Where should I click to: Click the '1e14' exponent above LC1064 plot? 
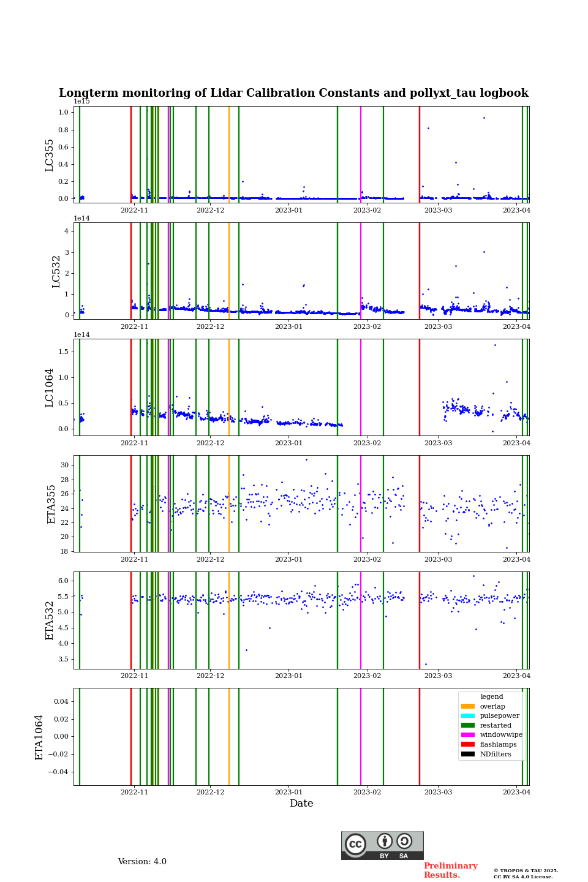click(x=82, y=334)
